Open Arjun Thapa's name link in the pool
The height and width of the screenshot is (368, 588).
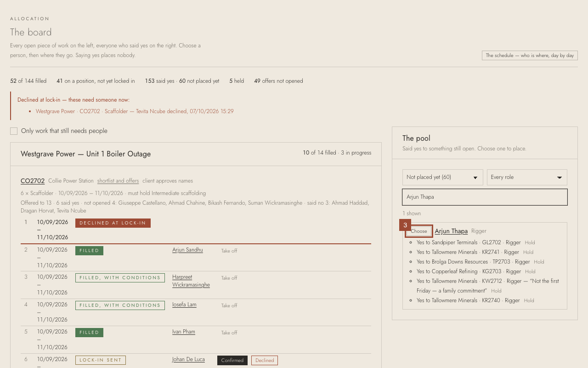[451, 231]
